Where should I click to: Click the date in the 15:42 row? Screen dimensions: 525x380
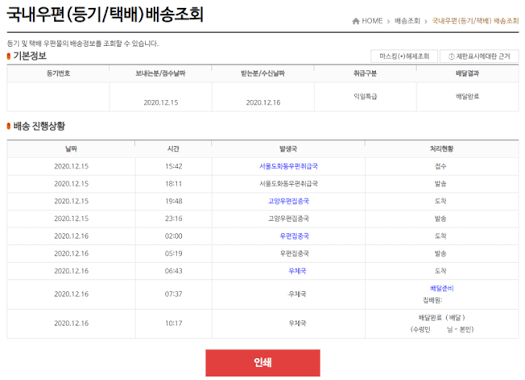(71, 166)
